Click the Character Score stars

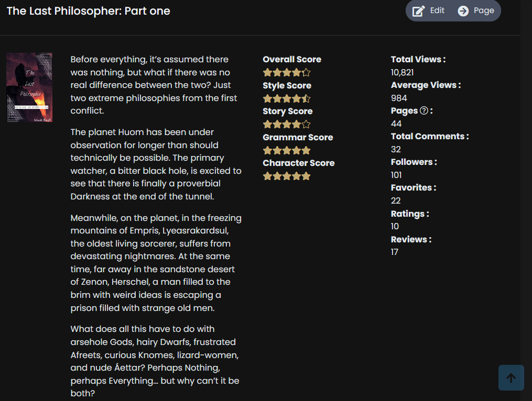[287, 176]
